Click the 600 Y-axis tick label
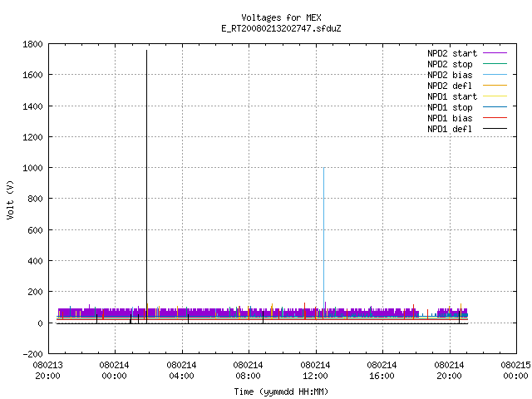Screen dimensions: 532x399 point(35,230)
